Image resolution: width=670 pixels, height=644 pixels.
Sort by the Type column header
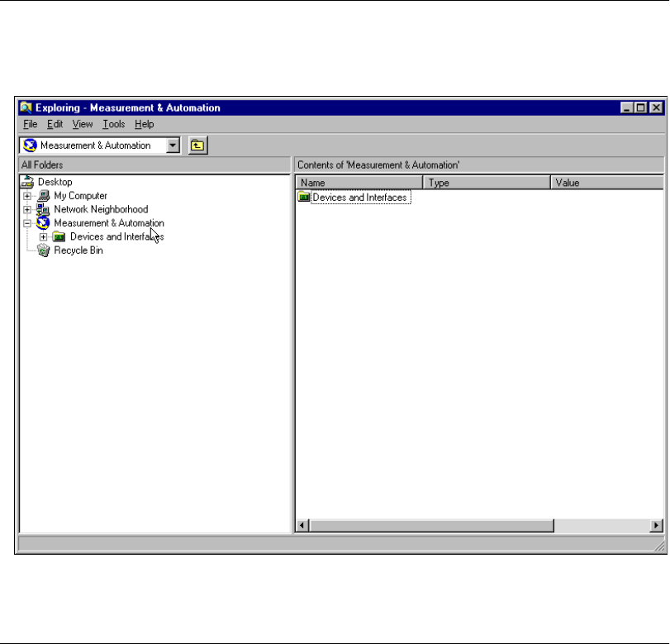click(487, 183)
